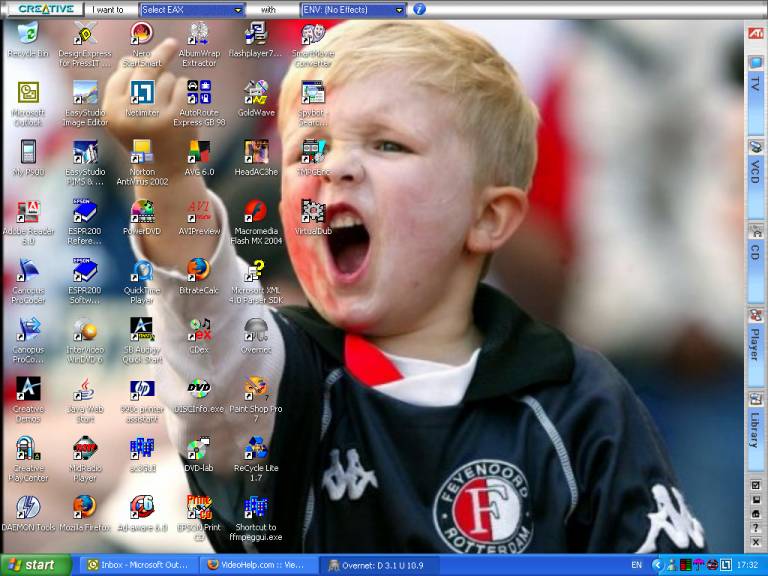Open the Mozilla Firefox desktop icon

[x=85, y=507]
